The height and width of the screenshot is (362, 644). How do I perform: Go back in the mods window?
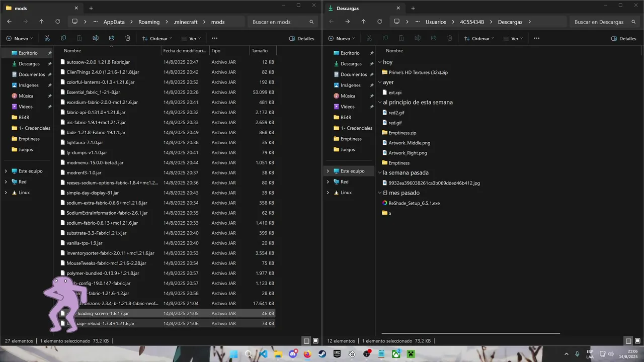pyautogui.click(x=9, y=22)
